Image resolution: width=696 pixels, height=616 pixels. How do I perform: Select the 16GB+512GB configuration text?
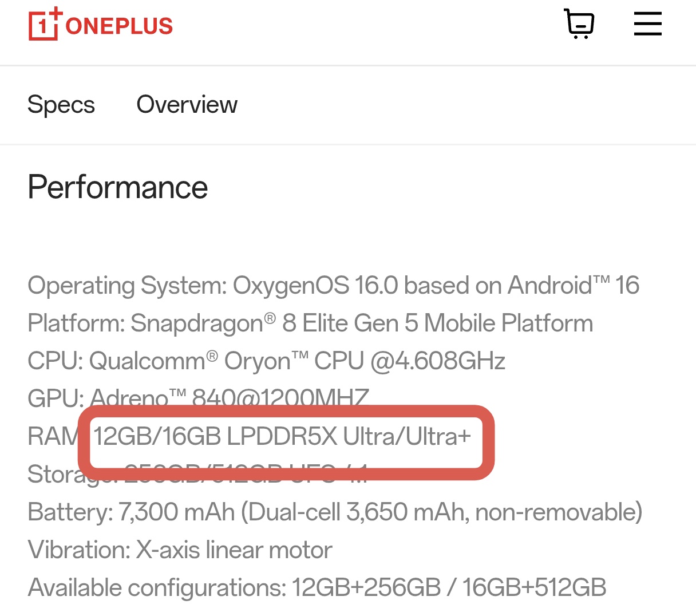pos(533,588)
